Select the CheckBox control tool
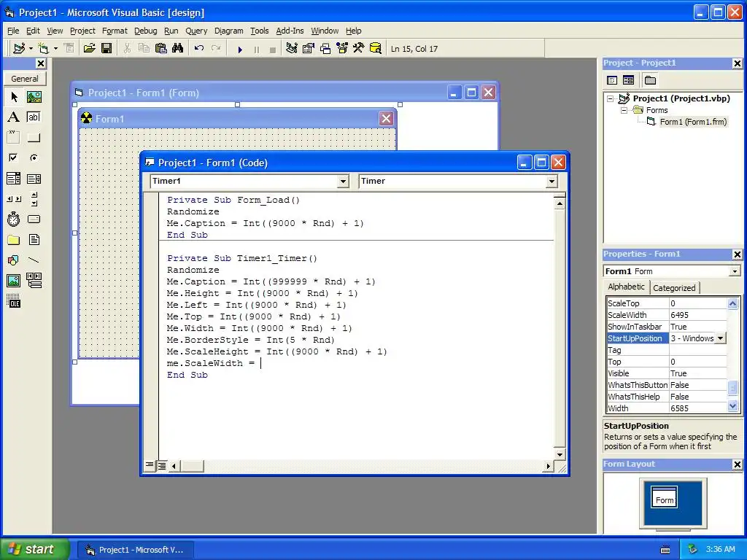This screenshot has width=747, height=560. 14,157
